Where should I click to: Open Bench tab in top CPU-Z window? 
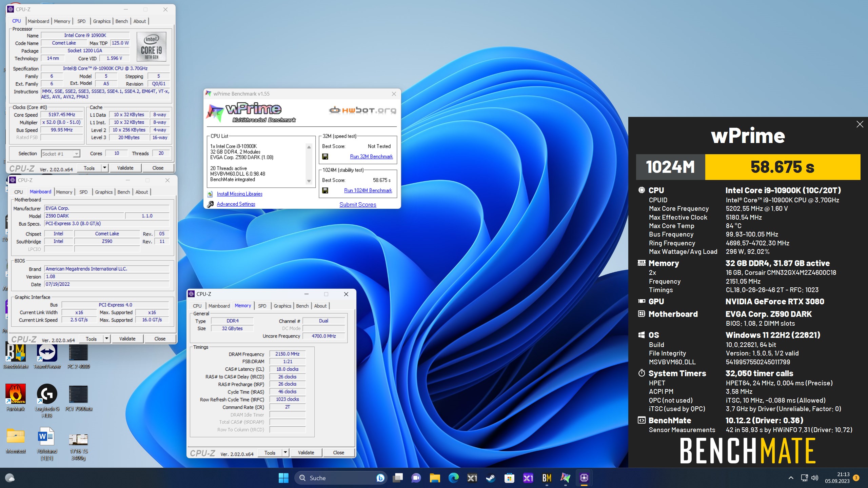click(122, 21)
